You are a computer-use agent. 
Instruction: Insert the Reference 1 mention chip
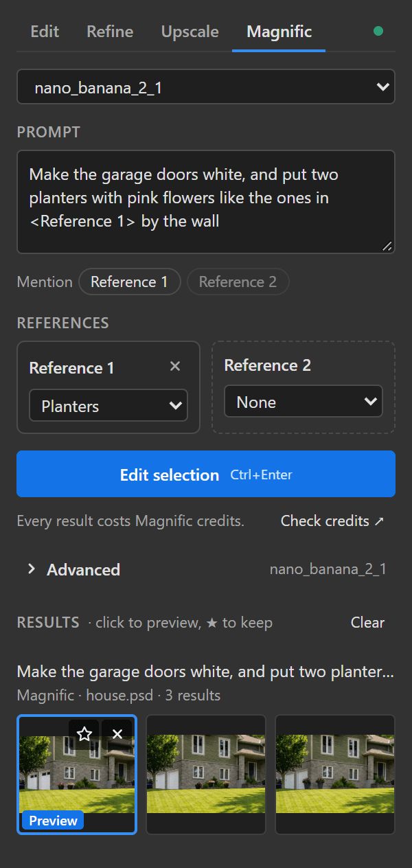pyautogui.click(x=129, y=282)
